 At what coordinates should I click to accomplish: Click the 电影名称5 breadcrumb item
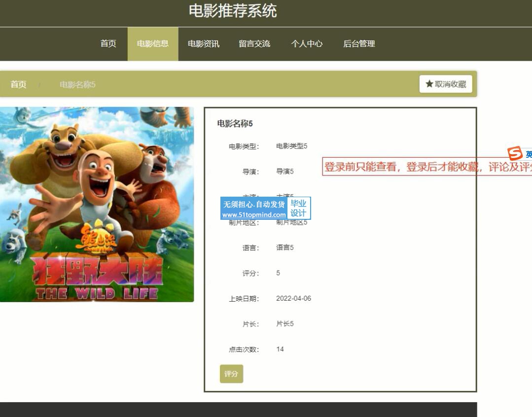point(77,84)
